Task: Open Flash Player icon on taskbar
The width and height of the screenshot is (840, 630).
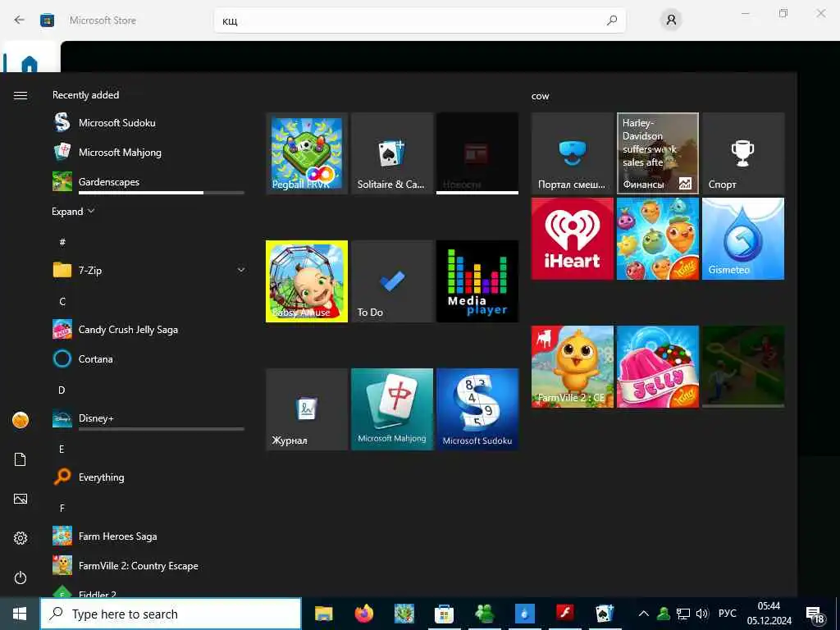Action: click(x=564, y=612)
